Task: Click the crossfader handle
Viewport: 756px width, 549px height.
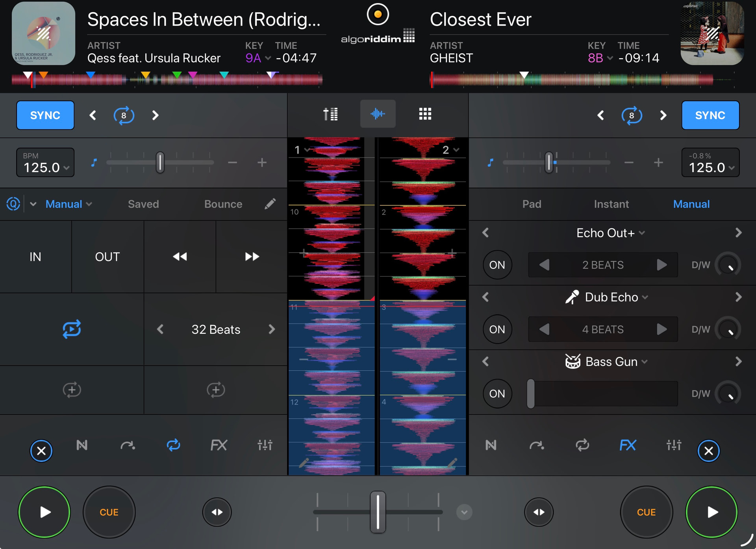Action: (x=378, y=512)
